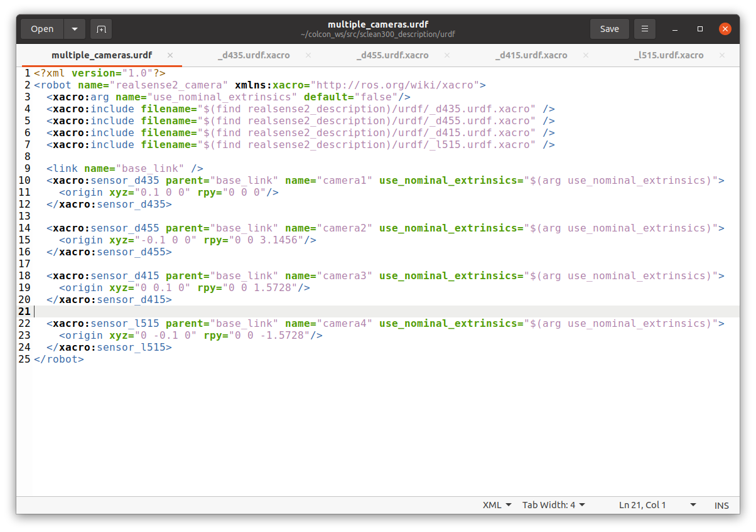Screen dimensions: 756x532
Task: Open the Ln 21, Col 1 position dropdown
Action: (657, 505)
